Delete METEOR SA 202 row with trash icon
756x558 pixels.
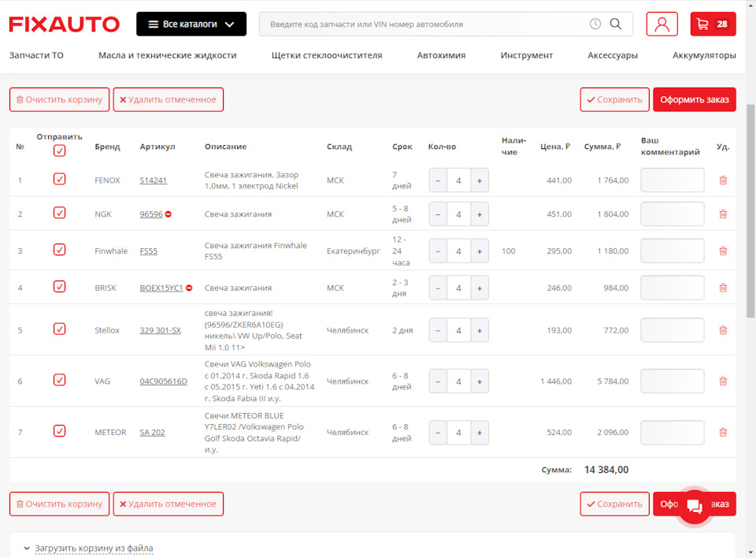[723, 433]
